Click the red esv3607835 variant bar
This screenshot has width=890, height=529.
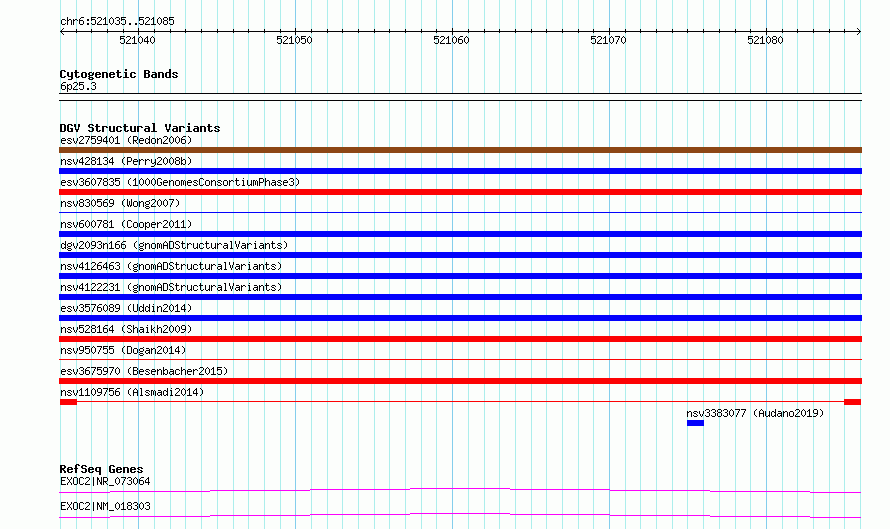(x=460, y=192)
